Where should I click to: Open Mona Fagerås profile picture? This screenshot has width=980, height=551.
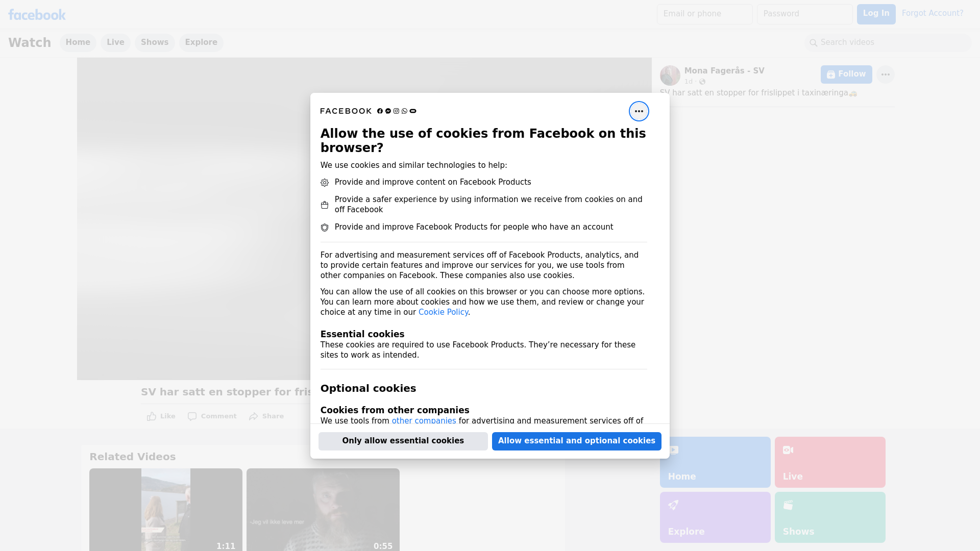tap(670, 76)
